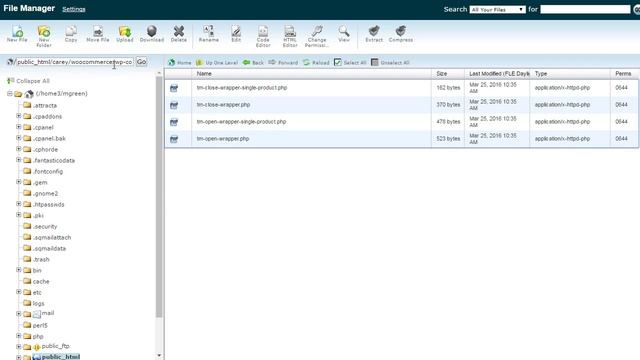Go to Home directory
The height and width of the screenshot is (360, 640).
(x=180, y=62)
